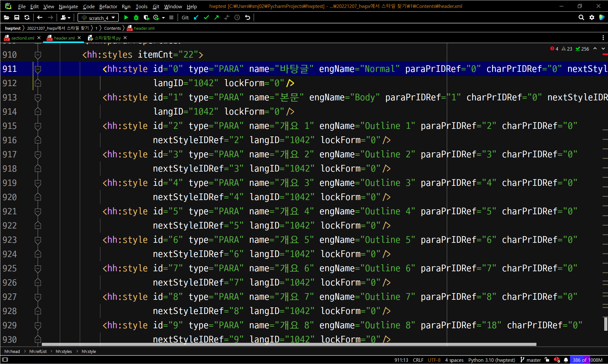Click master branch in status bar
608x364 pixels.
click(533, 360)
